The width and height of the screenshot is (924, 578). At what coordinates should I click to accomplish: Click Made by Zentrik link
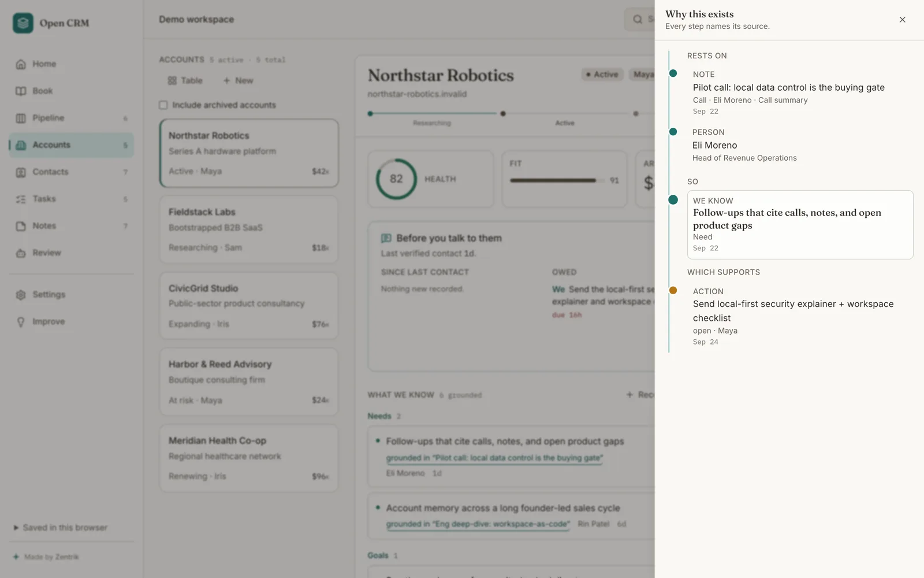click(x=46, y=557)
